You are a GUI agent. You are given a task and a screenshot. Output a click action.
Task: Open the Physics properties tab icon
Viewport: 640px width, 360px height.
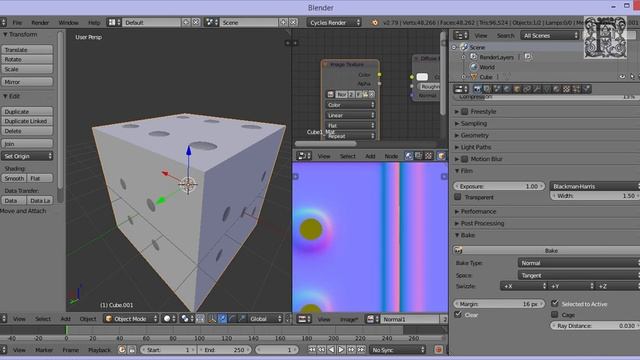(586, 89)
